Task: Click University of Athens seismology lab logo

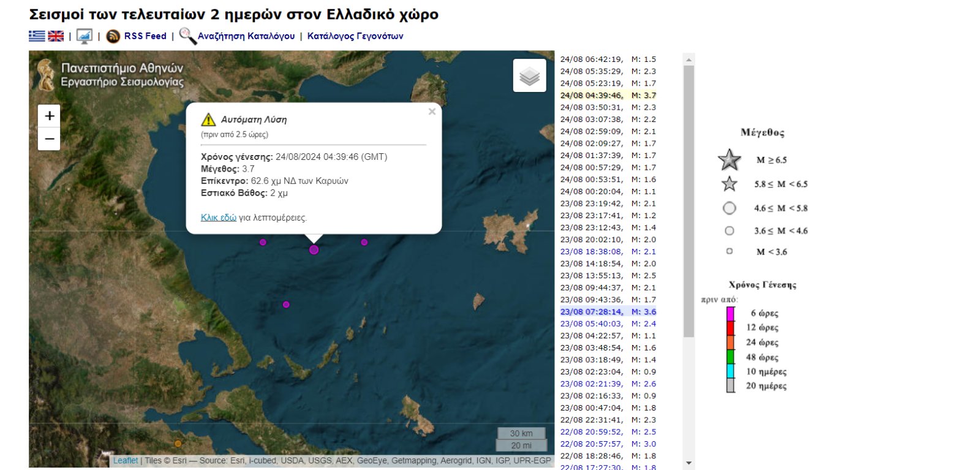Action: [110, 75]
